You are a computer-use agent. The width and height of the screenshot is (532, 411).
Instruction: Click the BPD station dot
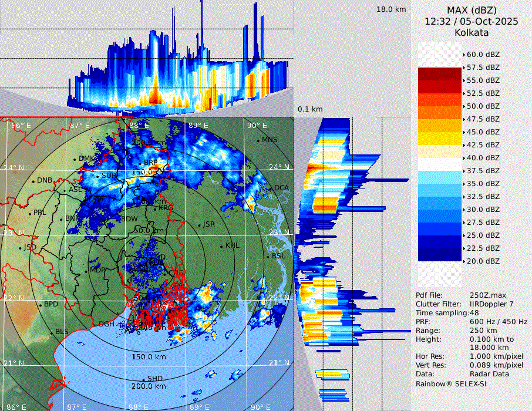40,305
